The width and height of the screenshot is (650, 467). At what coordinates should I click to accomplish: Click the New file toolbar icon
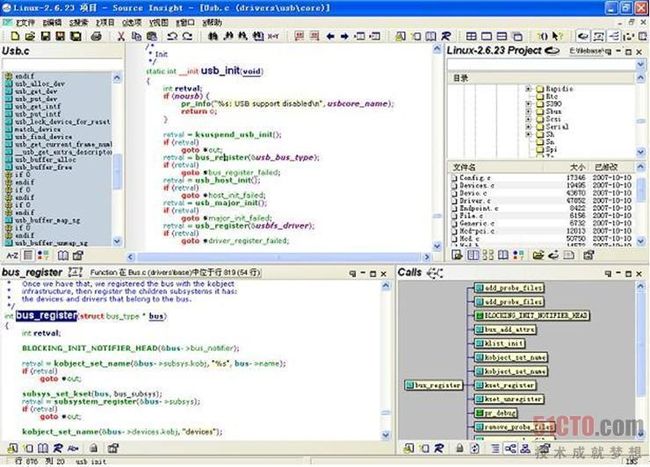[x=15, y=36]
